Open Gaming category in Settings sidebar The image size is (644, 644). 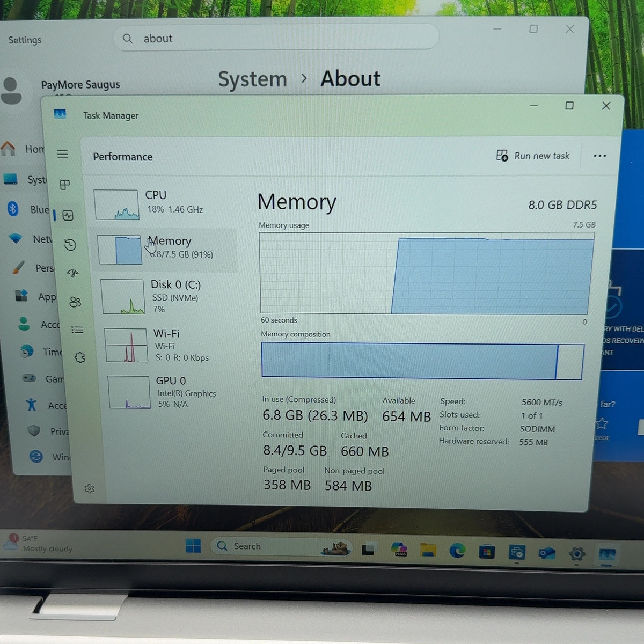(x=43, y=379)
